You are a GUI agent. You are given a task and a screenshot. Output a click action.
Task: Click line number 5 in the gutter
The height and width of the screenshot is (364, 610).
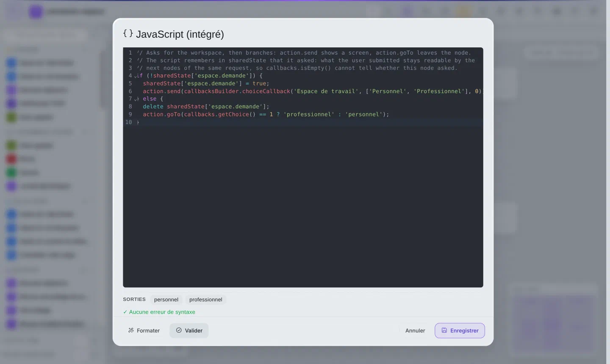coord(130,83)
